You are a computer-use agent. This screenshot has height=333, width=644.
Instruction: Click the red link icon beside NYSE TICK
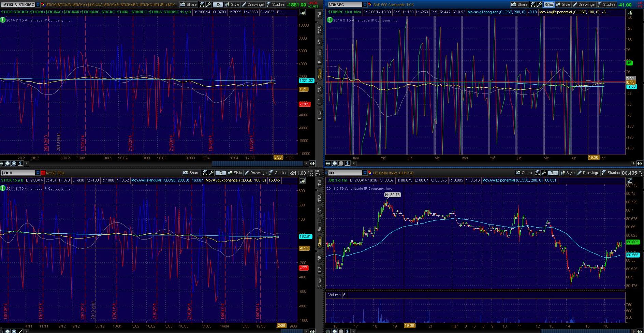[43, 173]
